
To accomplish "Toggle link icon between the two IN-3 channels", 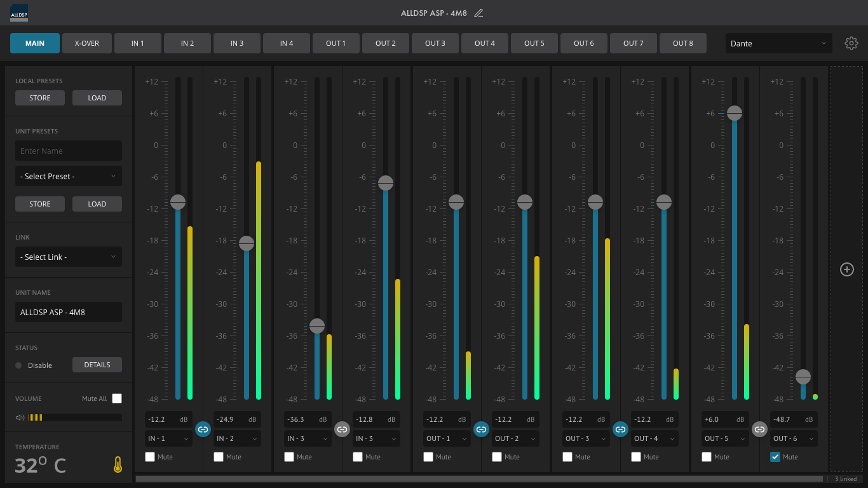I will [x=342, y=430].
